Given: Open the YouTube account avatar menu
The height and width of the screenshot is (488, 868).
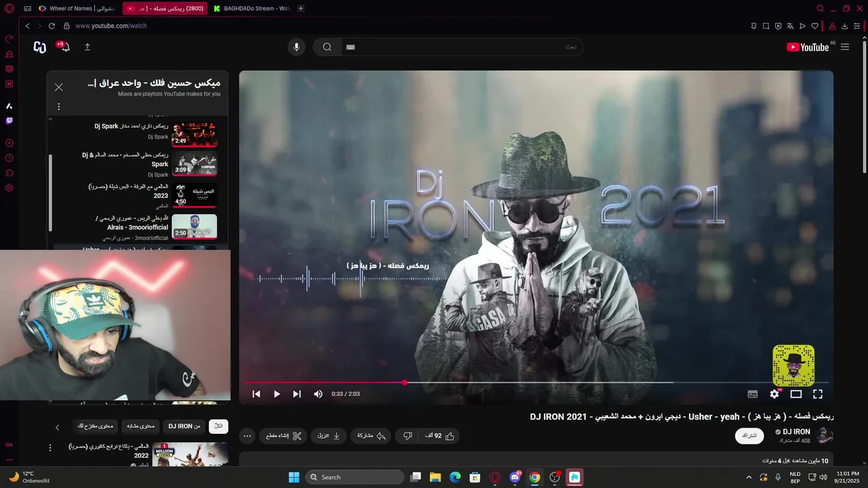Looking at the screenshot, I should [40, 47].
